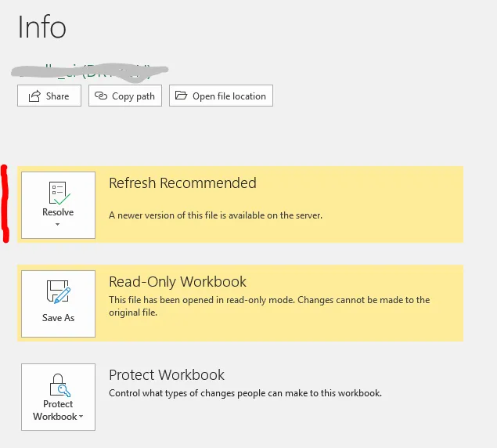Viewport: 497px width, 448px height.
Task: Click the Save As disk-and-pencil icon
Action: tap(59, 294)
